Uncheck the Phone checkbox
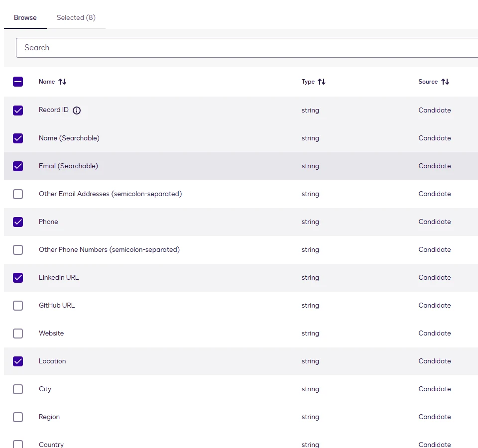Image resolution: width=478 pixels, height=448 pixels. coord(18,222)
